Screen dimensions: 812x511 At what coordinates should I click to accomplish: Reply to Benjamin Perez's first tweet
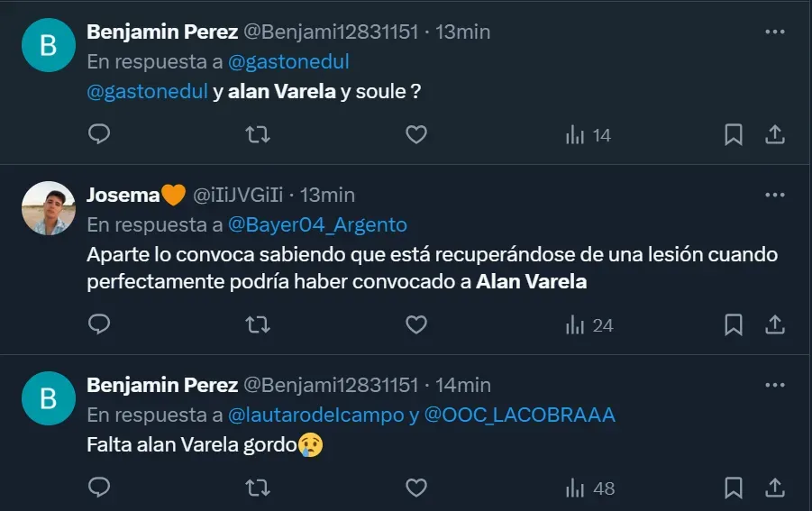pos(100,135)
